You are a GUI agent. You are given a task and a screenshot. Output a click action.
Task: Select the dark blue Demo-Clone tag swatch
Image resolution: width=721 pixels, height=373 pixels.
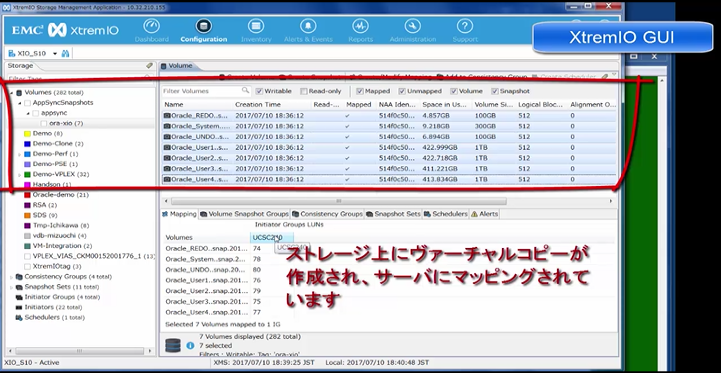click(27, 144)
